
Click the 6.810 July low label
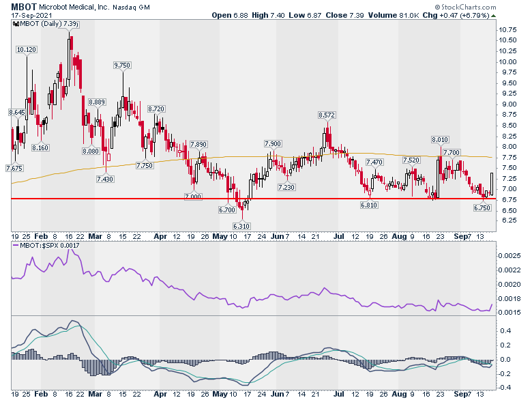click(369, 205)
